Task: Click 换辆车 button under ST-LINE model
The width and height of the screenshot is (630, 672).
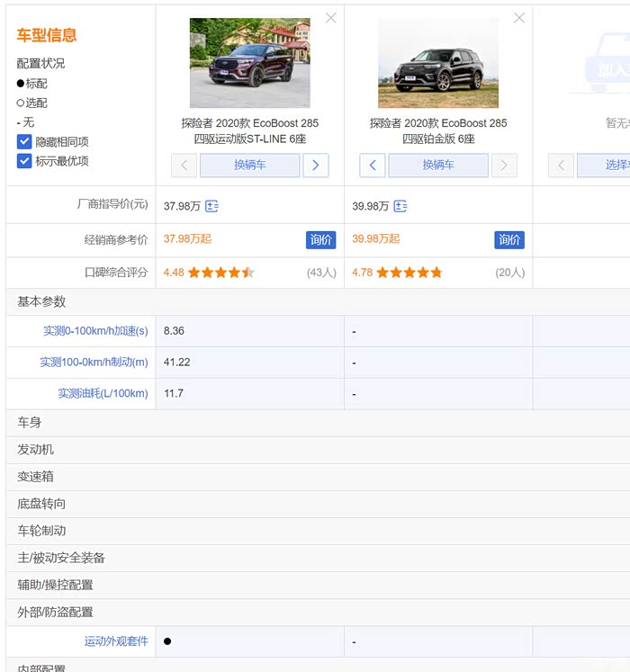Action: tap(249, 165)
